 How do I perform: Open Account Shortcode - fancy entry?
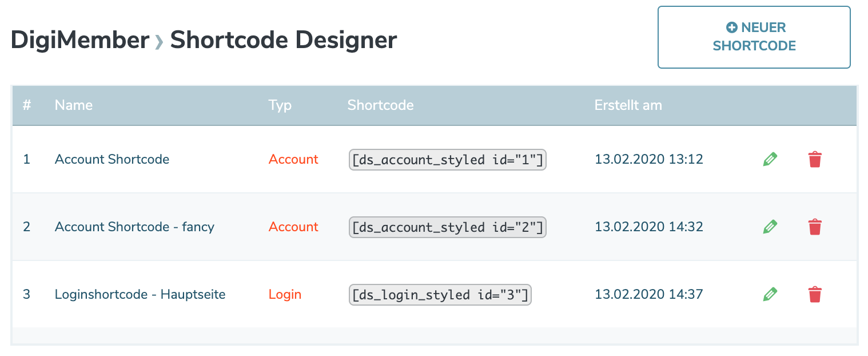(x=134, y=227)
